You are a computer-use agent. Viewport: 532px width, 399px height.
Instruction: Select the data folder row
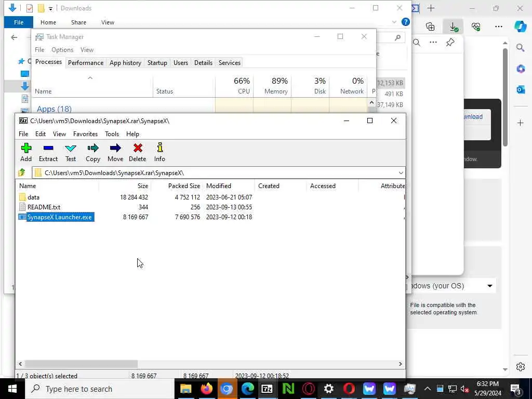point(34,197)
